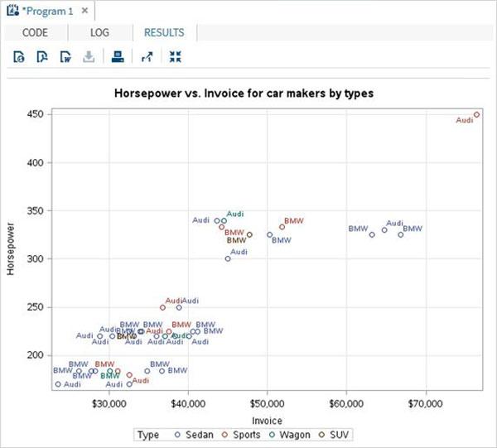Click the $70,000 axis tick label
The width and height of the screenshot is (497, 448).
(426, 403)
